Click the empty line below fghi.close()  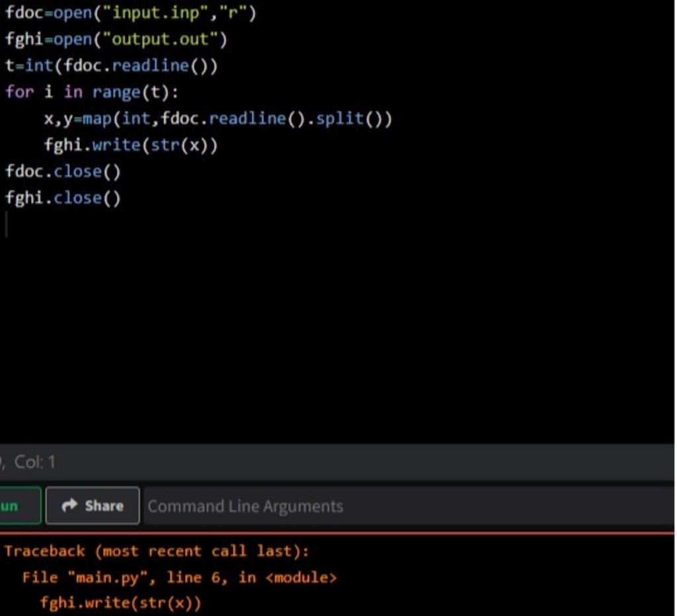tap(132, 224)
